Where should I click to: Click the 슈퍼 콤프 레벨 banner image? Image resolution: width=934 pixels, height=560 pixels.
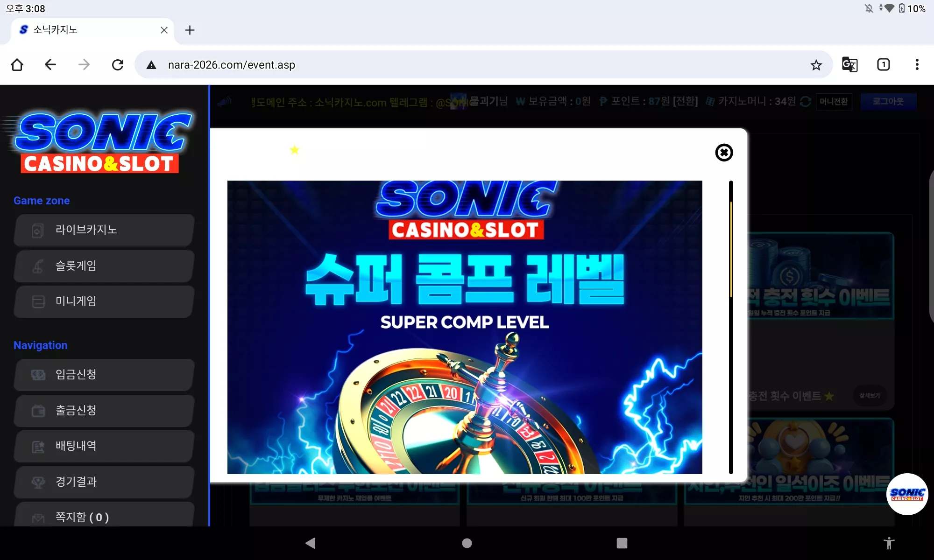(x=465, y=327)
